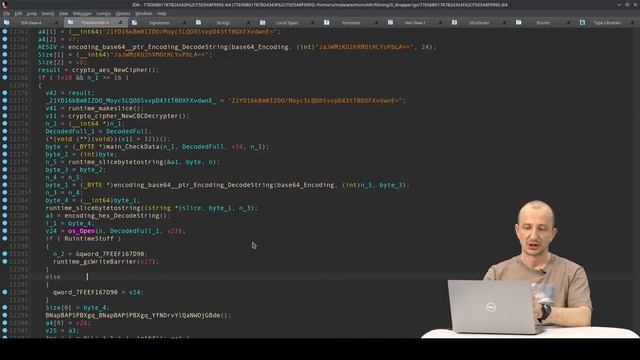The height and width of the screenshot is (360, 640).
Task: Click the Local Types tab icon
Action: (262, 22)
